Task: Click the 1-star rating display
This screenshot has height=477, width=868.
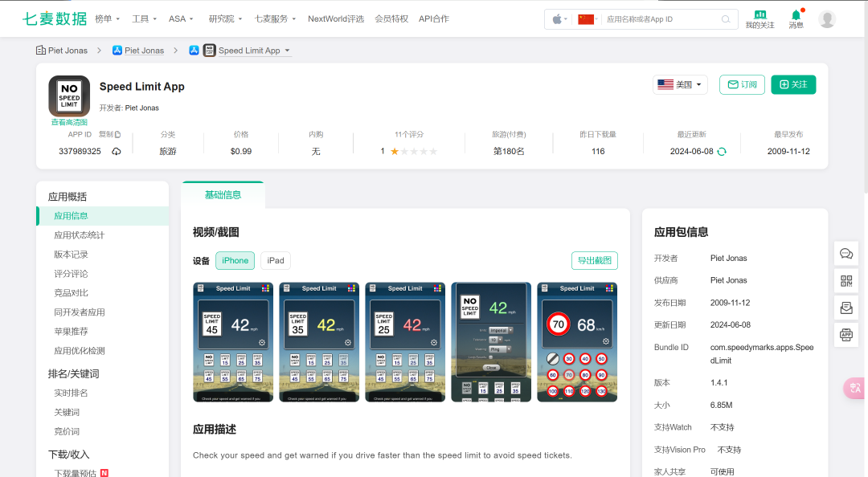Action: coord(408,152)
